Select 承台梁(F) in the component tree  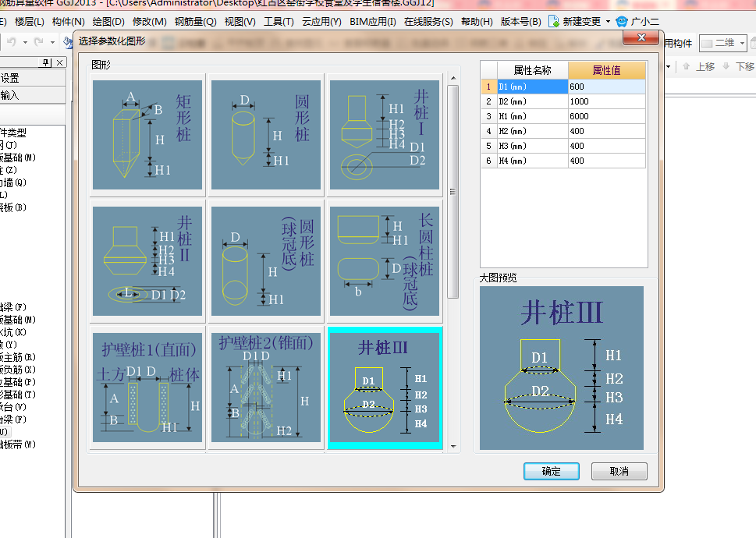click(13, 419)
